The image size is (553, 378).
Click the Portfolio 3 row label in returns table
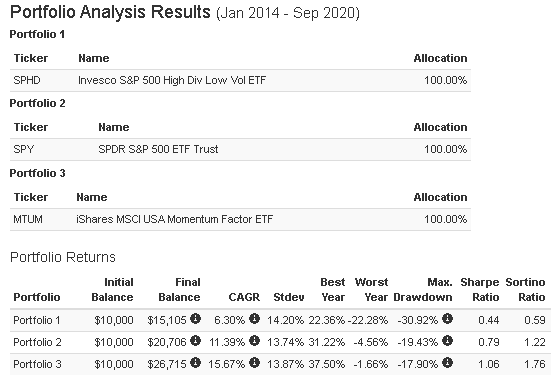coord(37,364)
